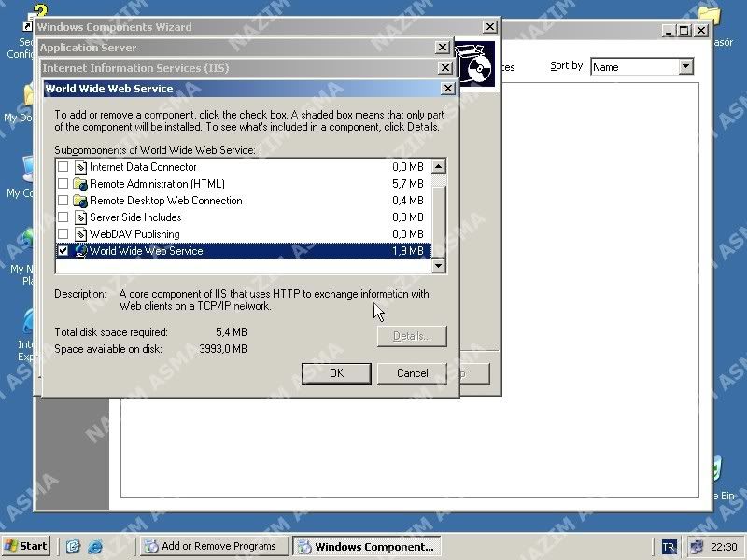The height and width of the screenshot is (560, 747).
Task: Select the Server Side Includes label
Action: [x=135, y=217]
